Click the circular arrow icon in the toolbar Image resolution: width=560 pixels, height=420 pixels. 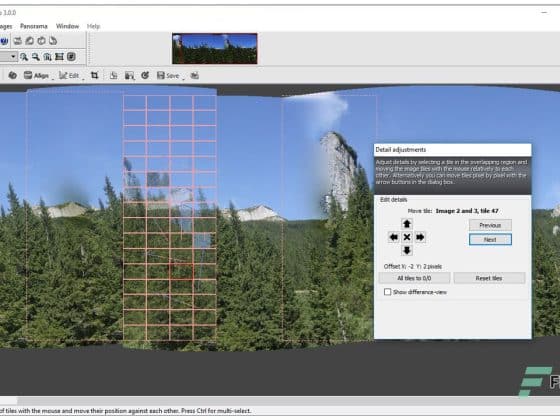[145, 75]
